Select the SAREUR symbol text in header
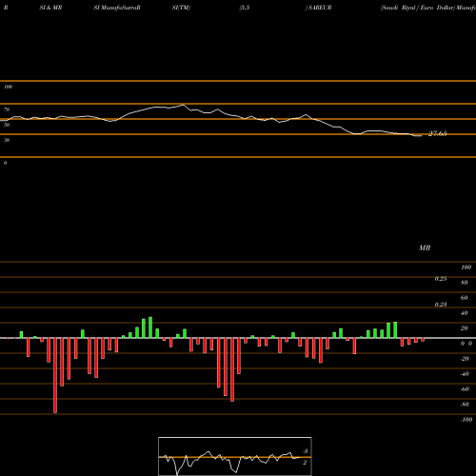The image size is (476, 476). click(320, 8)
